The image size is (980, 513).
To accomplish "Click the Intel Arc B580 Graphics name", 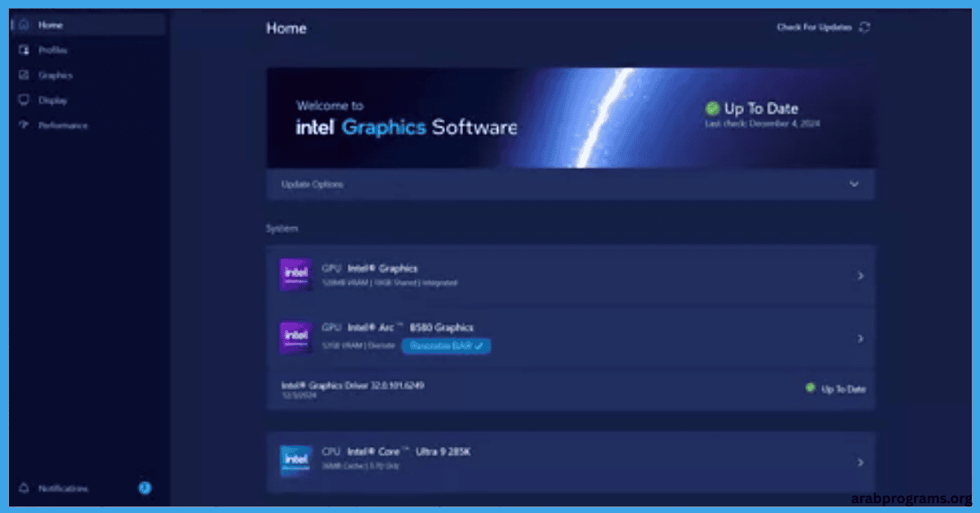I will point(411,328).
